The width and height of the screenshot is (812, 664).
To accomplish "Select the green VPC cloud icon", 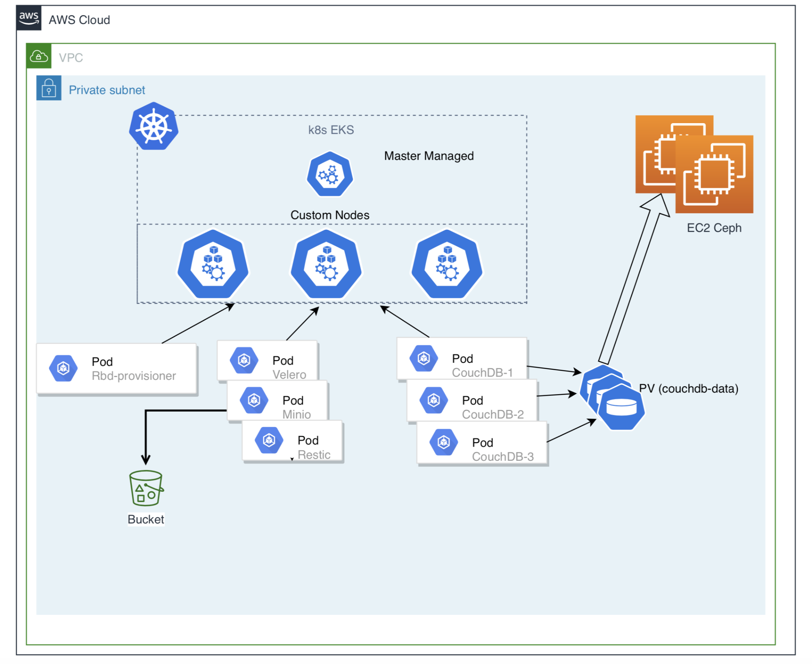I will (39, 56).
